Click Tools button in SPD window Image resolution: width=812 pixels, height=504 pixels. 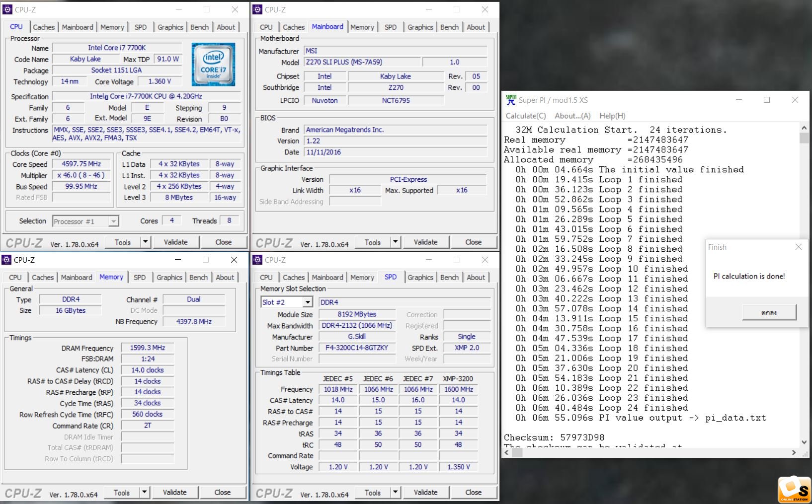coord(373,492)
